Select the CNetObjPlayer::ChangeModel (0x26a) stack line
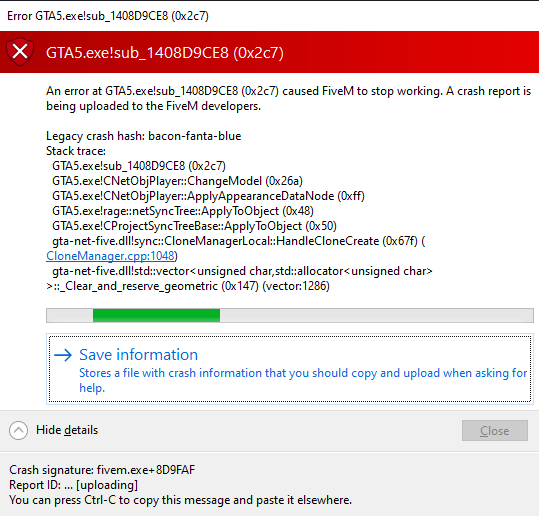 click(x=177, y=181)
